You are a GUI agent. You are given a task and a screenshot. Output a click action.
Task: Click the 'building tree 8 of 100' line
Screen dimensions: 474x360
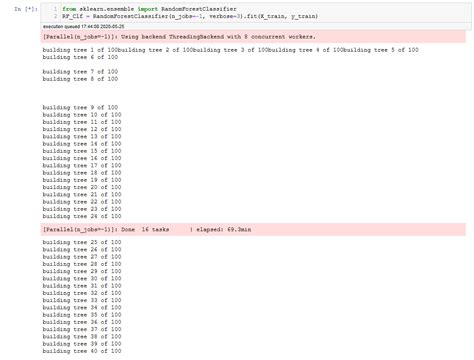[80, 79]
